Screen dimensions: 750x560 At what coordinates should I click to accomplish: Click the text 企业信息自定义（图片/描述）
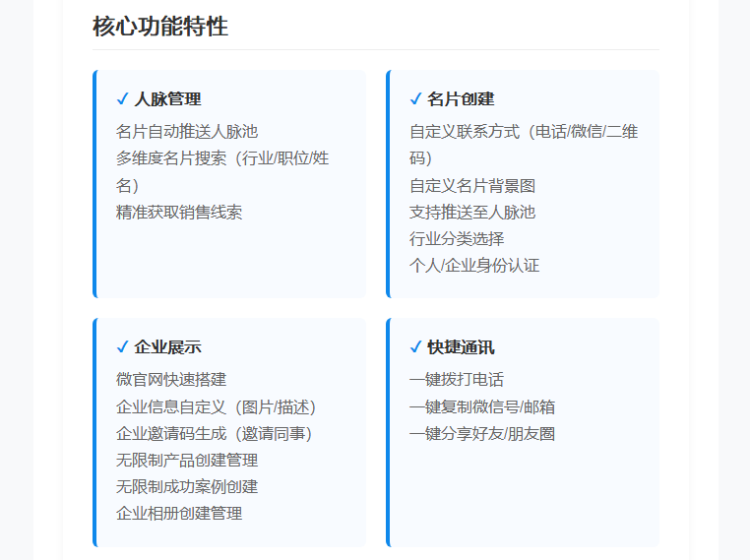pos(217,407)
